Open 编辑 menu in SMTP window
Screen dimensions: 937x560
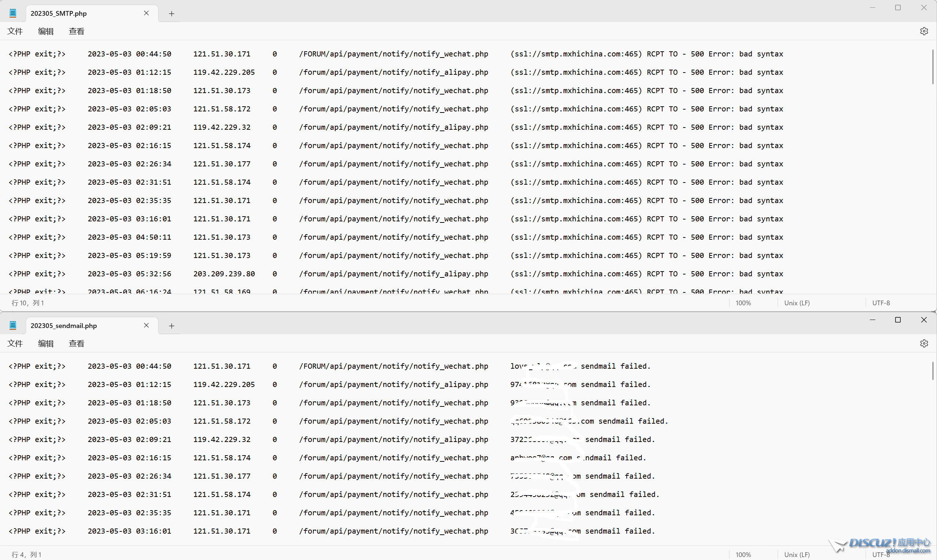(46, 31)
